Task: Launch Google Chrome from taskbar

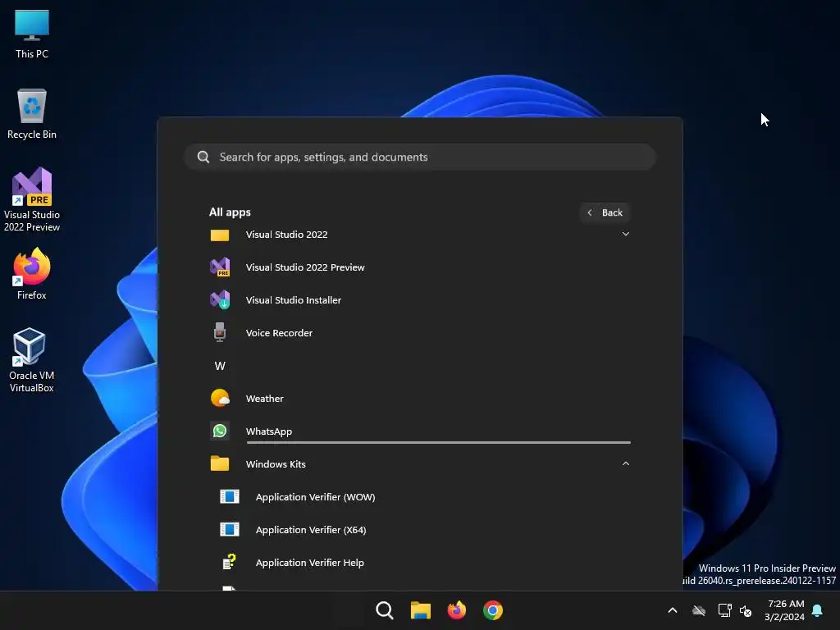Action: coord(493,610)
